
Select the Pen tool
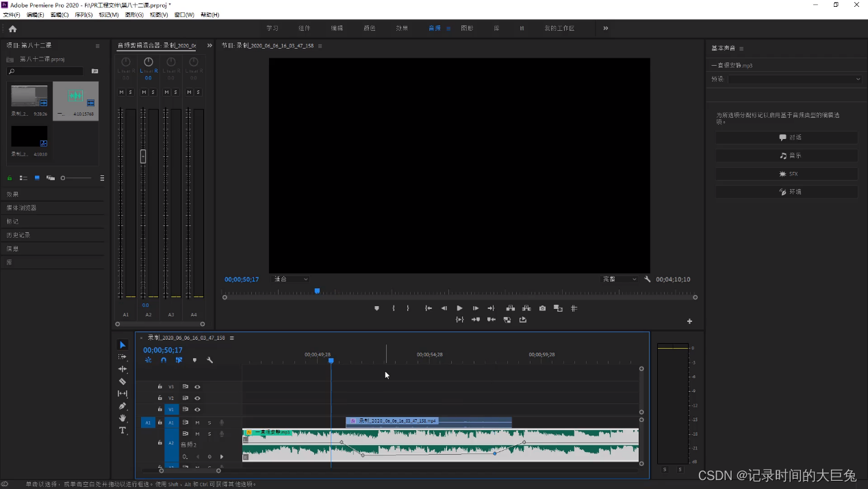click(x=123, y=406)
